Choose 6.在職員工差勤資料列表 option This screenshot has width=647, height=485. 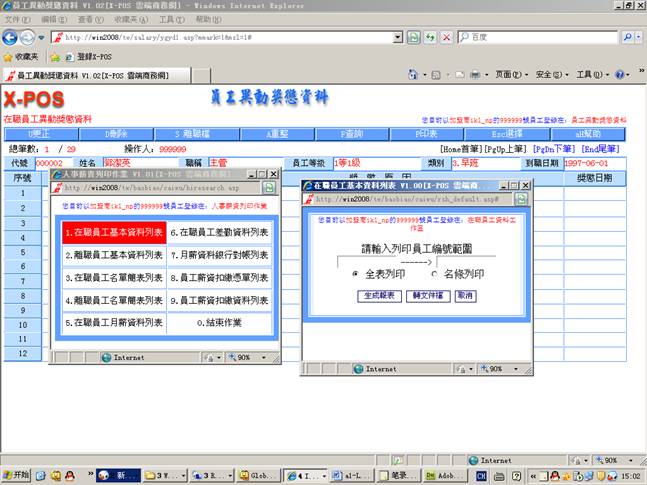219,232
